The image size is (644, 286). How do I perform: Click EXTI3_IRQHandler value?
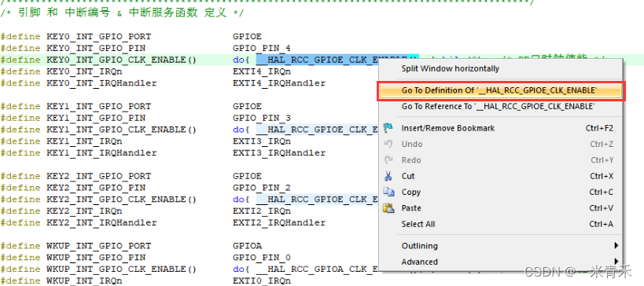(x=279, y=152)
